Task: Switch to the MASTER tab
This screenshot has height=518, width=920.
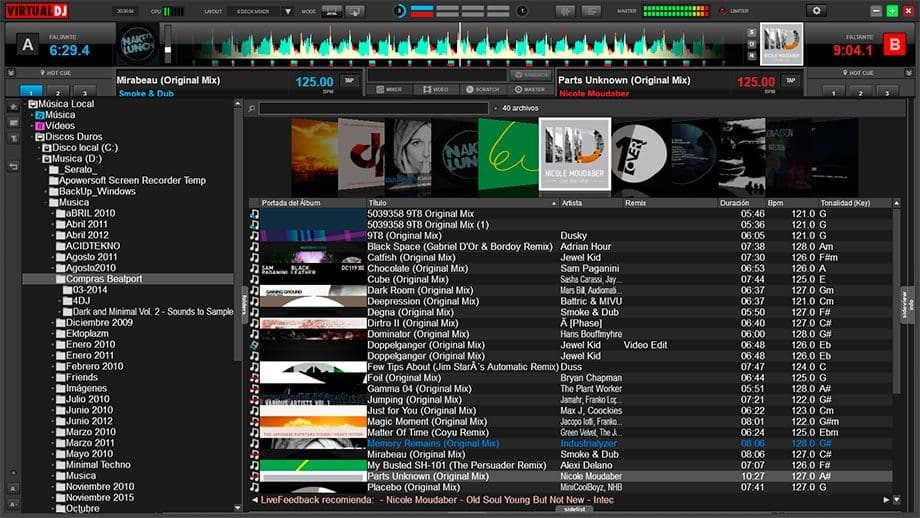Action: pos(530,89)
